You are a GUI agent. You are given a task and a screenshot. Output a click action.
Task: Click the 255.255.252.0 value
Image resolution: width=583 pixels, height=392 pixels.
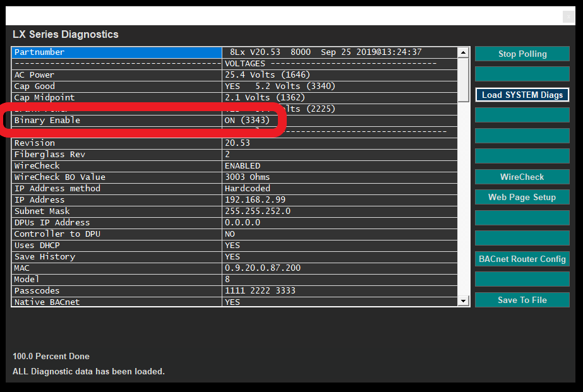tap(258, 211)
